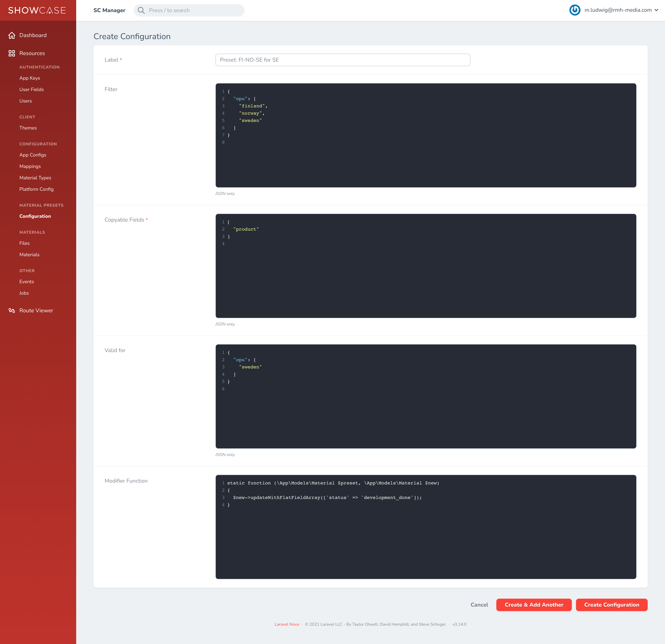Screen dimensions: 665x644
Task: Click Create Configuration button
Action: point(611,605)
